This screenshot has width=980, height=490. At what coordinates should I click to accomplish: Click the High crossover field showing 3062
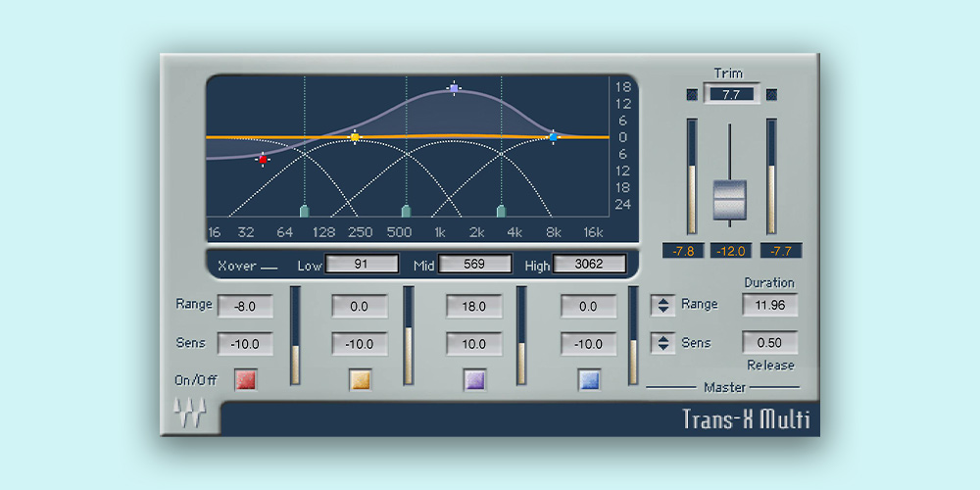tap(589, 264)
